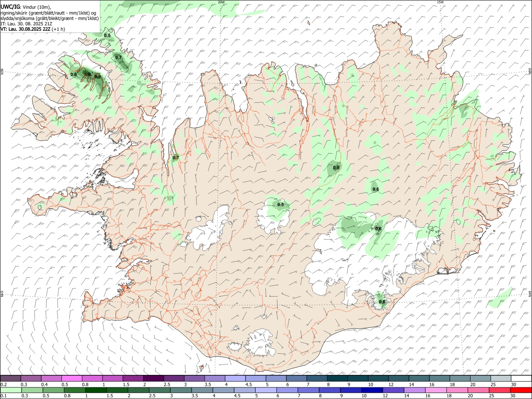Click the "UWC/IG" title text
The width and height of the screenshot is (532, 399).
[10, 6]
